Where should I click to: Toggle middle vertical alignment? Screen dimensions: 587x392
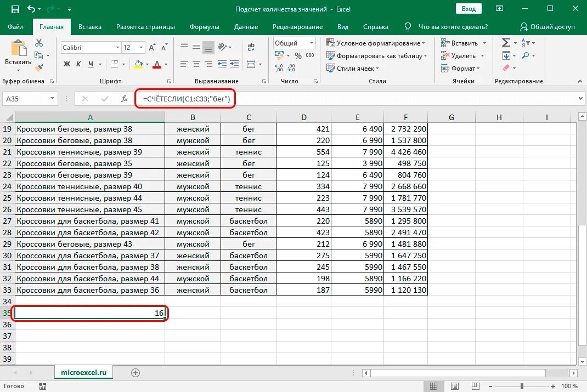196,47
